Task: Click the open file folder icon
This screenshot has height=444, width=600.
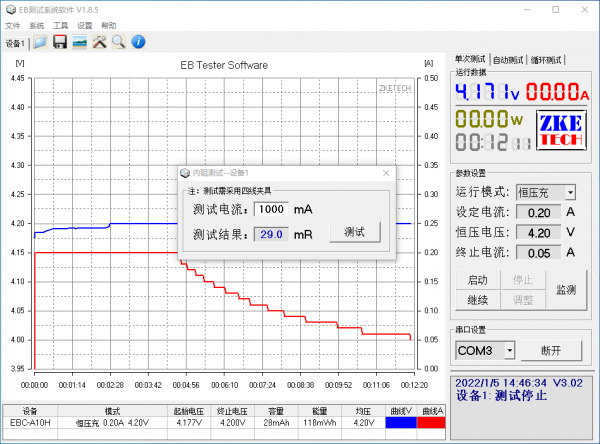Action: (x=40, y=42)
